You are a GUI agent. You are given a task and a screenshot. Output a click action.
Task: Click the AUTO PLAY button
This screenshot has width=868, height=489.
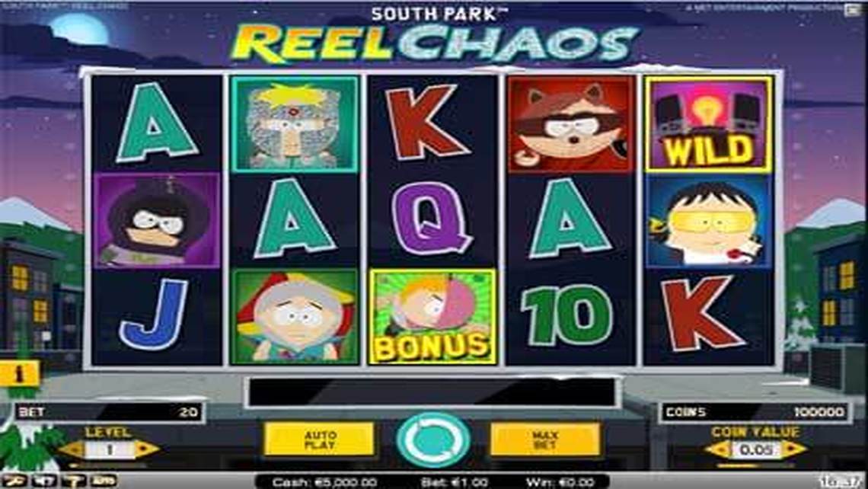tap(320, 439)
